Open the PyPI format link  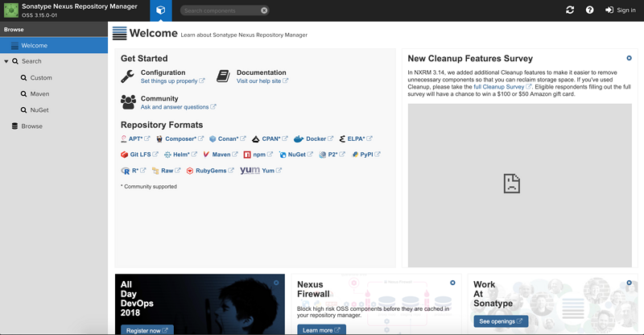[x=370, y=155]
